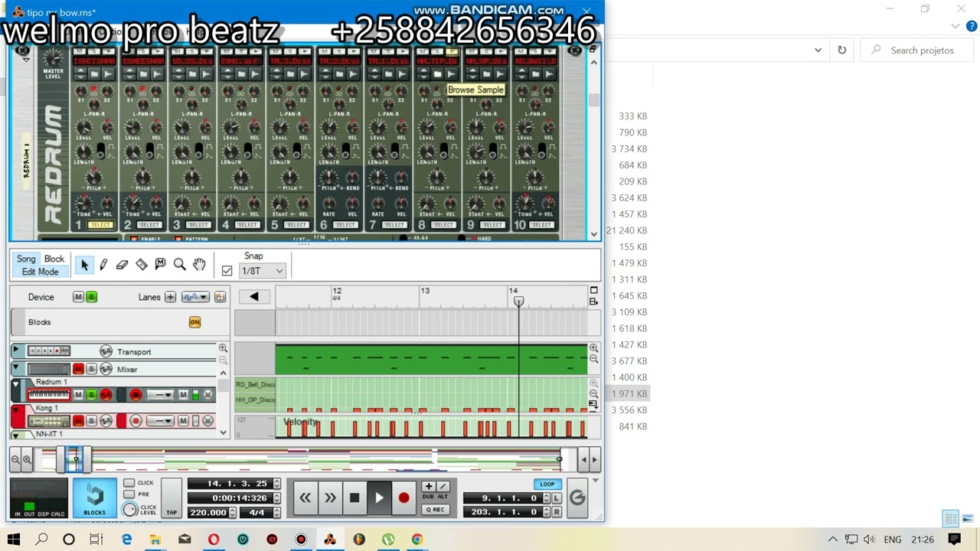Click the add Lanes plus icon
This screenshot has width=980, height=551.
click(170, 297)
